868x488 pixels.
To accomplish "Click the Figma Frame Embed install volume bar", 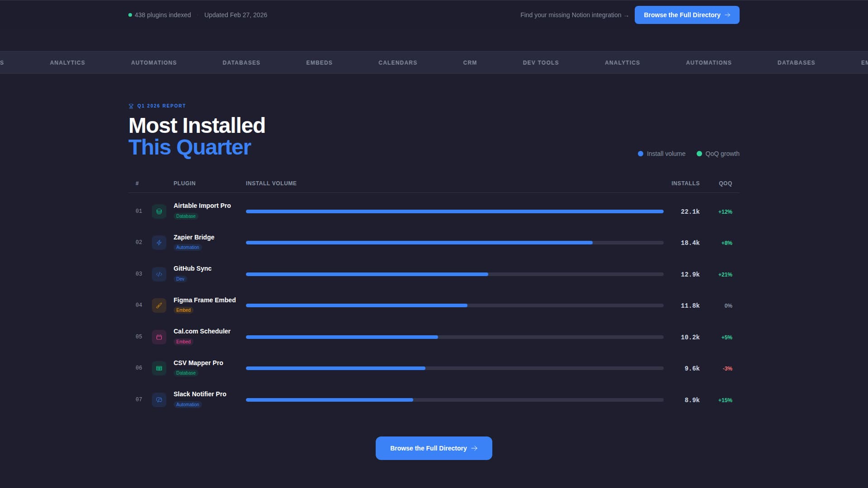I will [x=455, y=305].
